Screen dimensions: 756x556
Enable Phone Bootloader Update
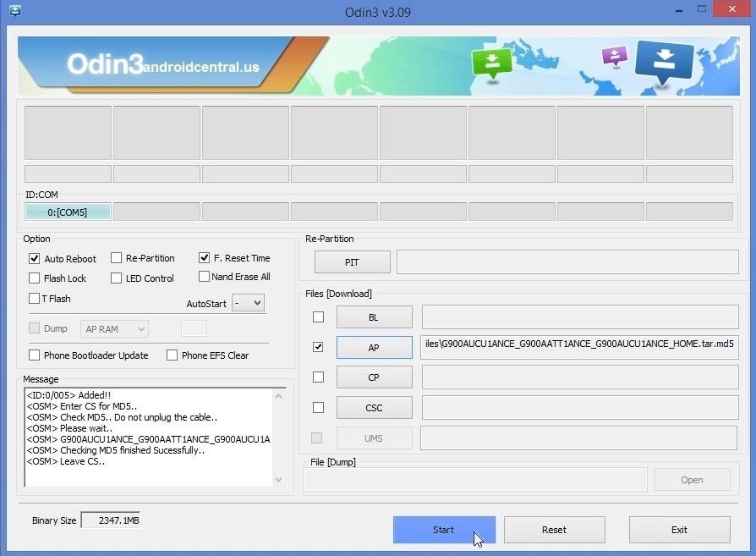click(34, 355)
